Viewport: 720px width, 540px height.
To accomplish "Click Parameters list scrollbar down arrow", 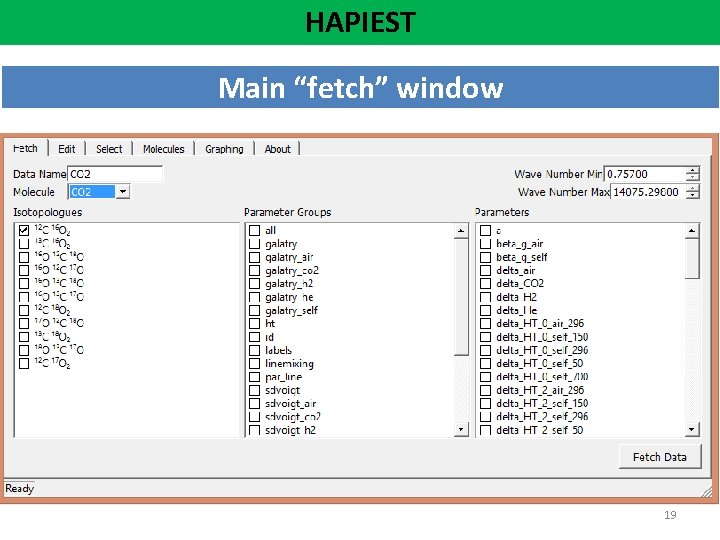I will point(692,429).
